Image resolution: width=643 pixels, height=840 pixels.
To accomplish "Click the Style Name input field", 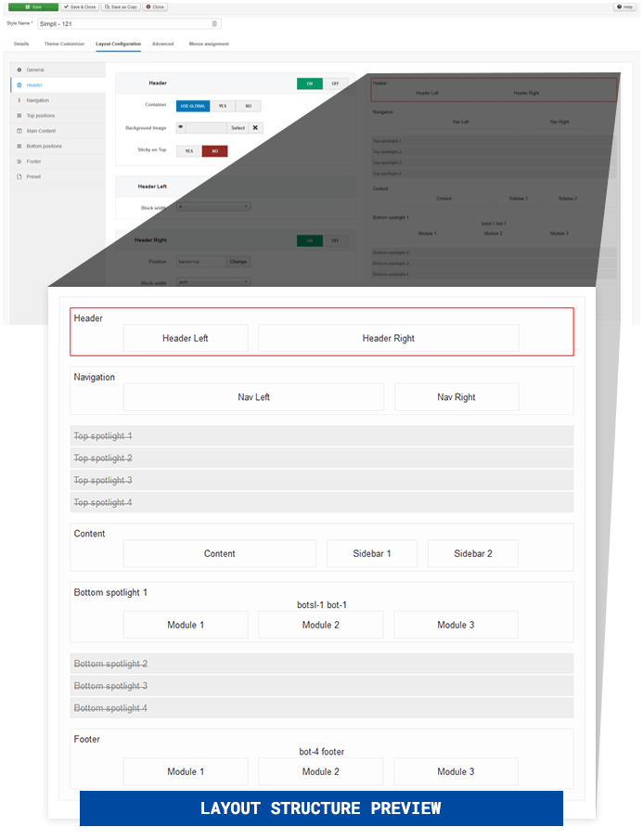I will click(x=128, y=23).
